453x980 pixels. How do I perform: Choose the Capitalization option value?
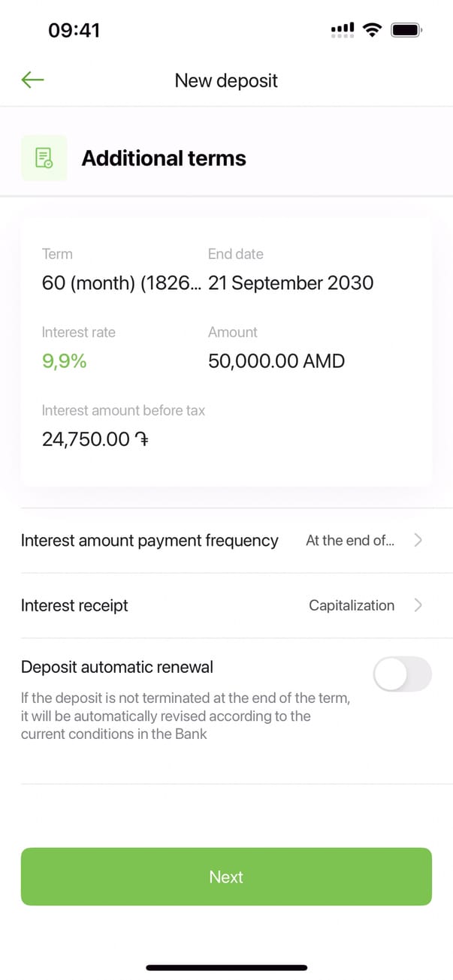pos(352,605)
